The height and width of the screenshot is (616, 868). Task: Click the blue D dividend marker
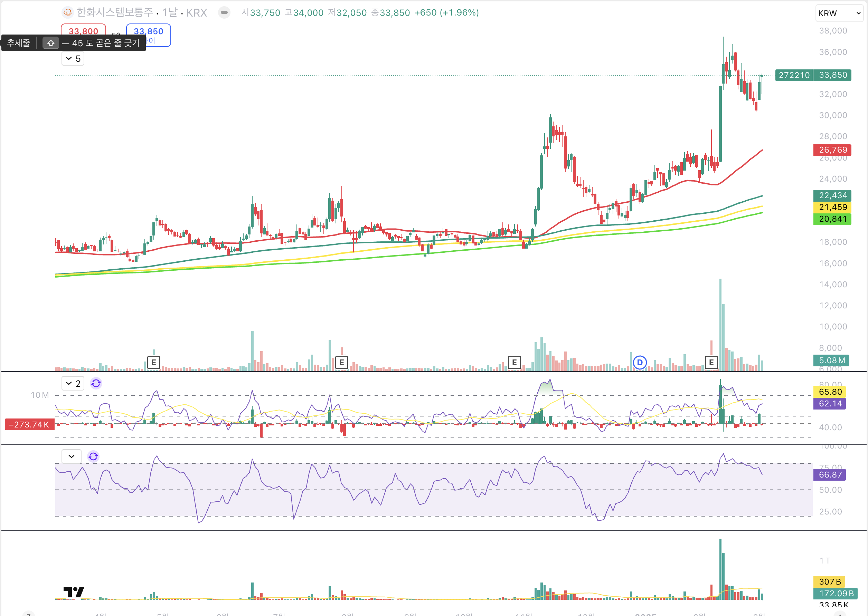(640, 362)
